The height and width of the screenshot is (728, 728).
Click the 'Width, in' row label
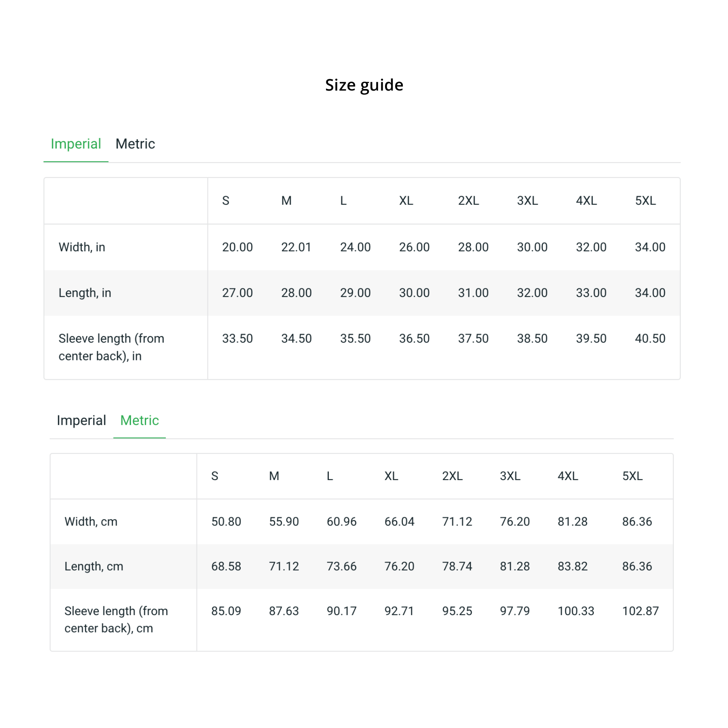pyautogui.click(x=82, y=247)
